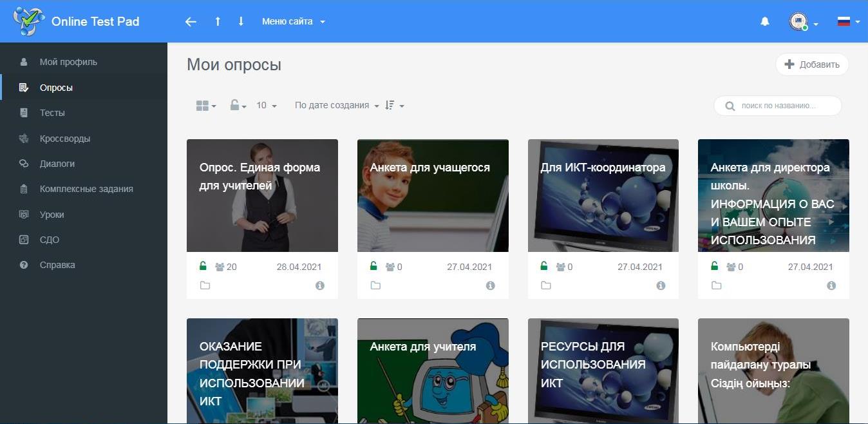
Task: Click respondents icon on Анкета для учащегося
Action: click(x=390, y=267)
